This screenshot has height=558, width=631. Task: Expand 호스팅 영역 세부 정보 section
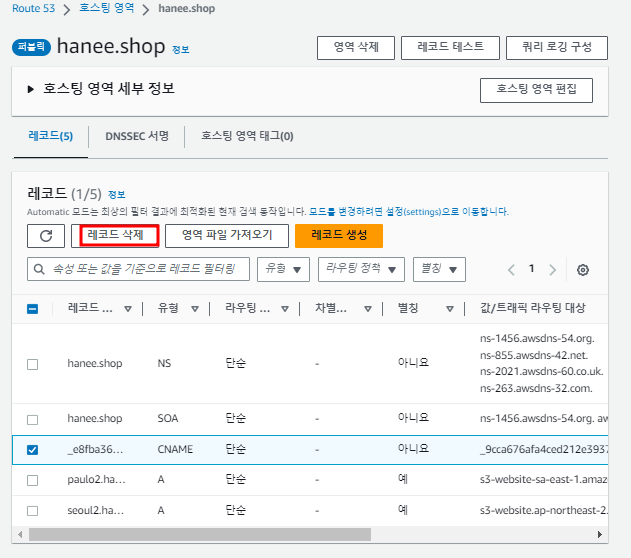tap(31, 89)
